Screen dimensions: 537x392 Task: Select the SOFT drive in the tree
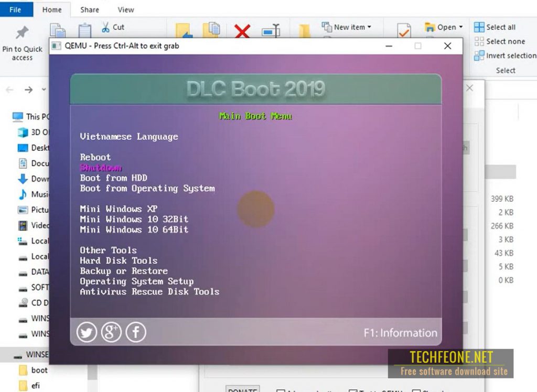[33, 287]
